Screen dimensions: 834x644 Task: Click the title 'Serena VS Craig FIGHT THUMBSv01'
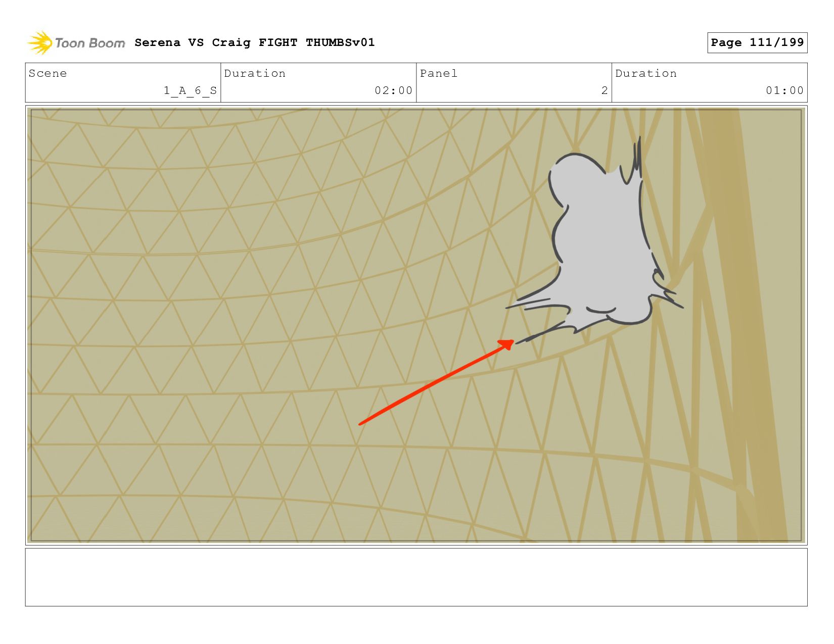[255, 42]
